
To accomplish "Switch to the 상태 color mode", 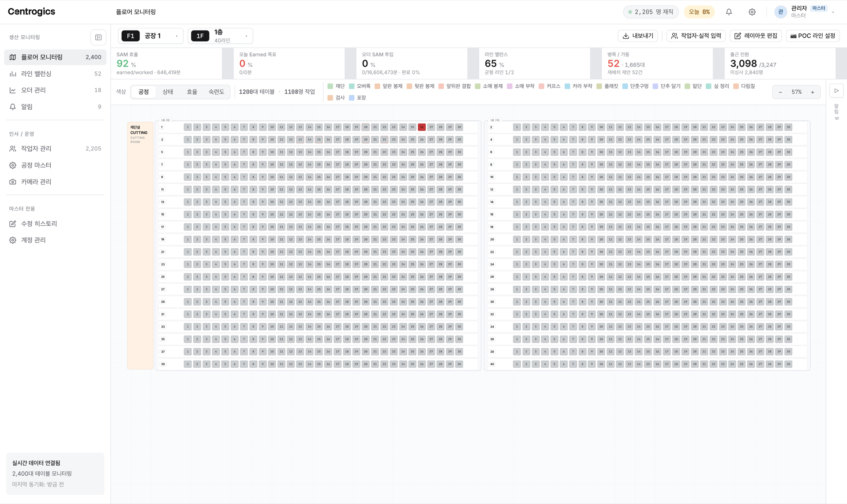I will [168, 92].
